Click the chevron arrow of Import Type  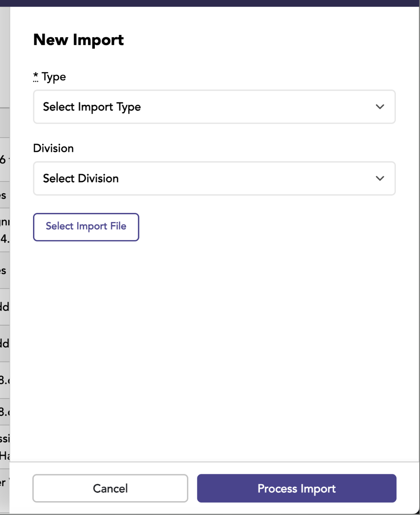[380, 107]
